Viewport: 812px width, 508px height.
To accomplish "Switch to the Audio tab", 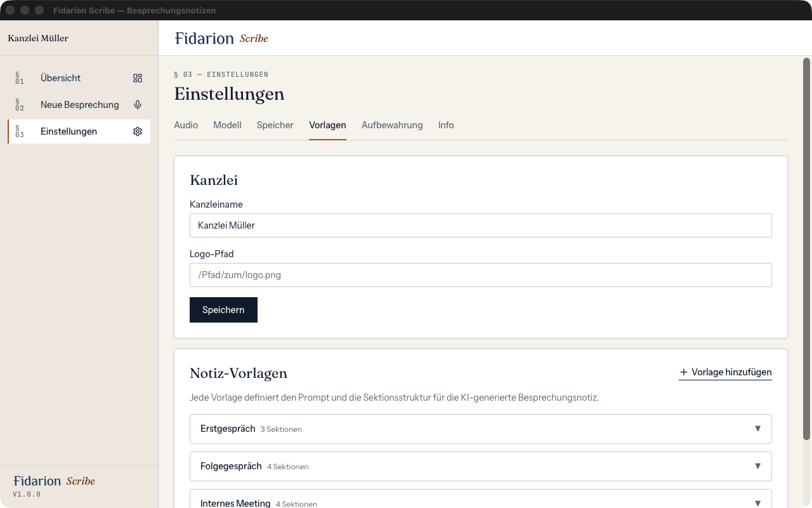I will coord(186,125).
